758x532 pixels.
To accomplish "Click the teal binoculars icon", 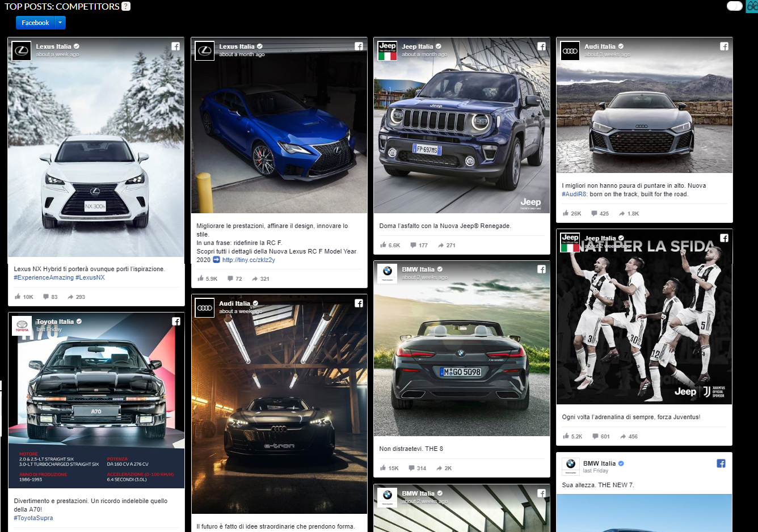I will point(752,6).
